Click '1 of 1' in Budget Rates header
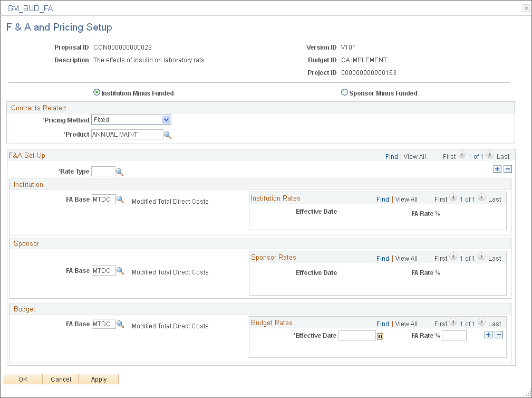This screenshot has width=532, height=398. tap(467, 324)
